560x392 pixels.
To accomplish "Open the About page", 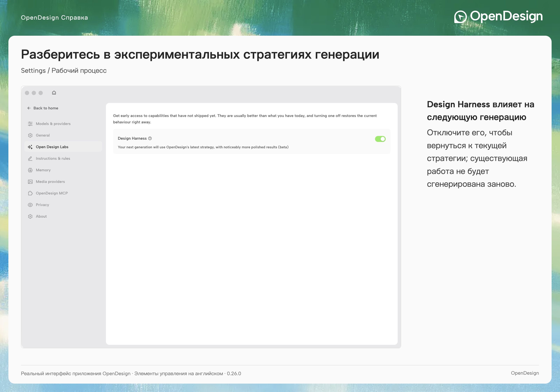I will point(63,216).
